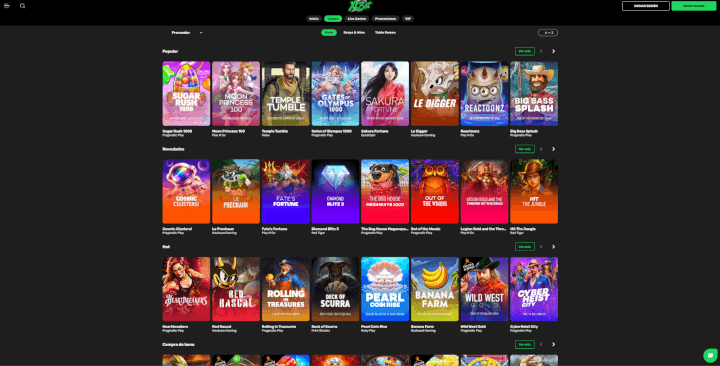Open Pearl Coin Rise game thumbnail
The height and width of the screenshot is (366, 720).
385,289
